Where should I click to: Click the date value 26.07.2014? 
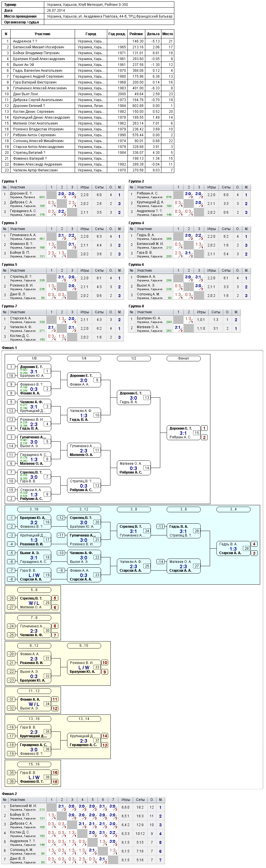(56, 11)
